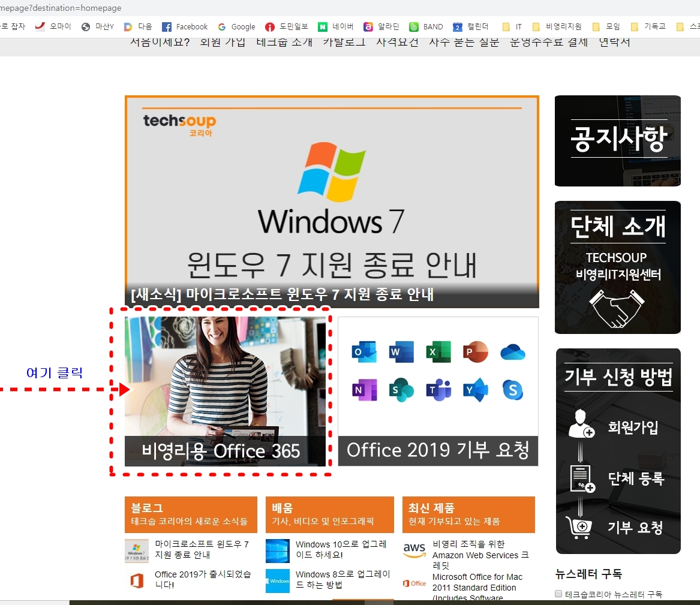Screen dimensions: 700x605
Task: Click the 회원가입 user-plus icon
Action: (581, 423)
